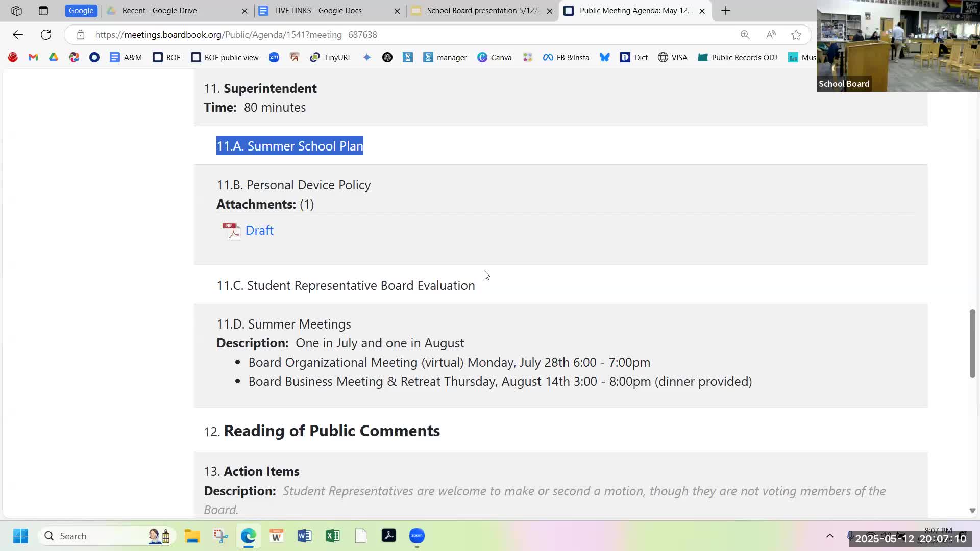Open Gmail bookmark icon

(33, 57)
